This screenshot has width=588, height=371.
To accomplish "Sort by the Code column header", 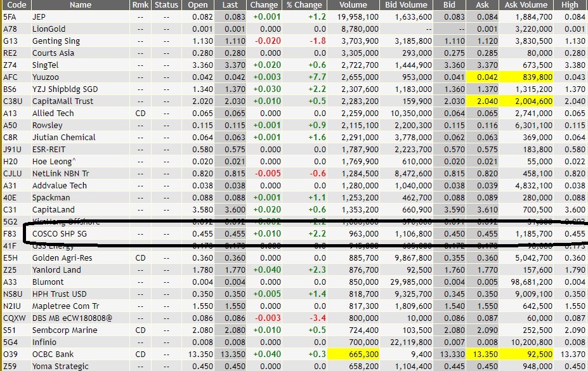I will [x=16, y=5].
